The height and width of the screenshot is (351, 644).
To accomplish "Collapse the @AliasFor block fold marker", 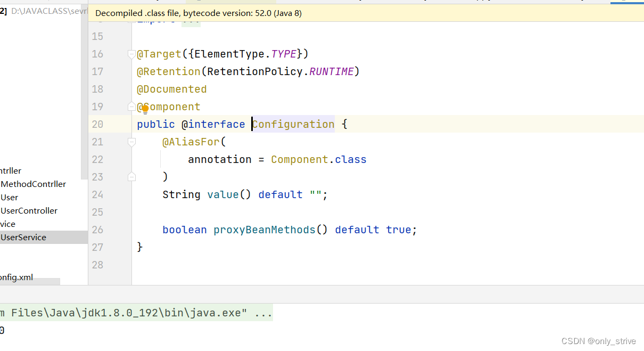I will coord(131,142).
